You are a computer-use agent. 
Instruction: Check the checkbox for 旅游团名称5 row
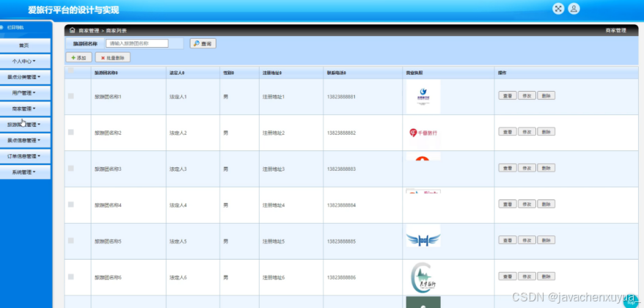(x=71, y=241)
